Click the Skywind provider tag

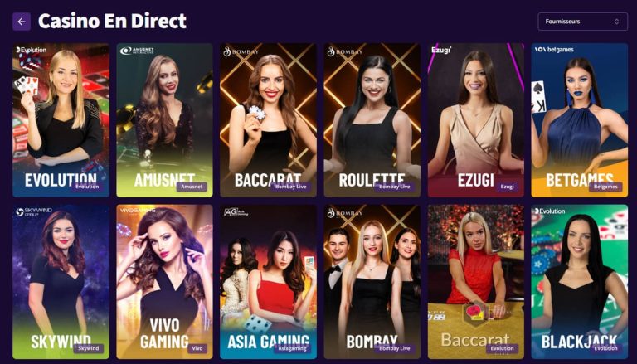tap(88, 348)
